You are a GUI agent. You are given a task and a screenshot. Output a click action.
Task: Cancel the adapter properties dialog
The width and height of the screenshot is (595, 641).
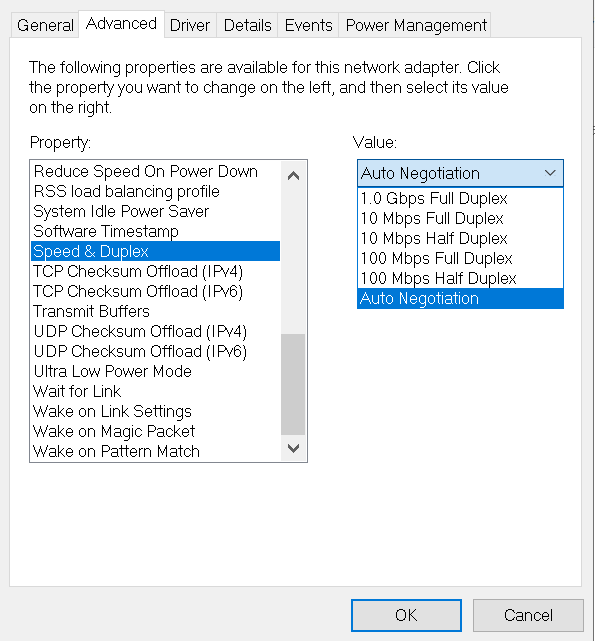(528, 615)
